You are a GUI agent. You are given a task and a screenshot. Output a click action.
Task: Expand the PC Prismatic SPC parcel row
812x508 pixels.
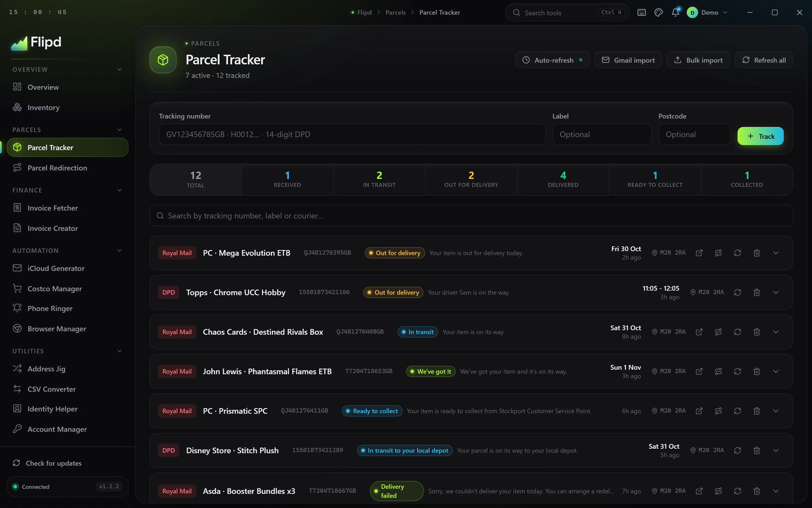coord(775,411)
